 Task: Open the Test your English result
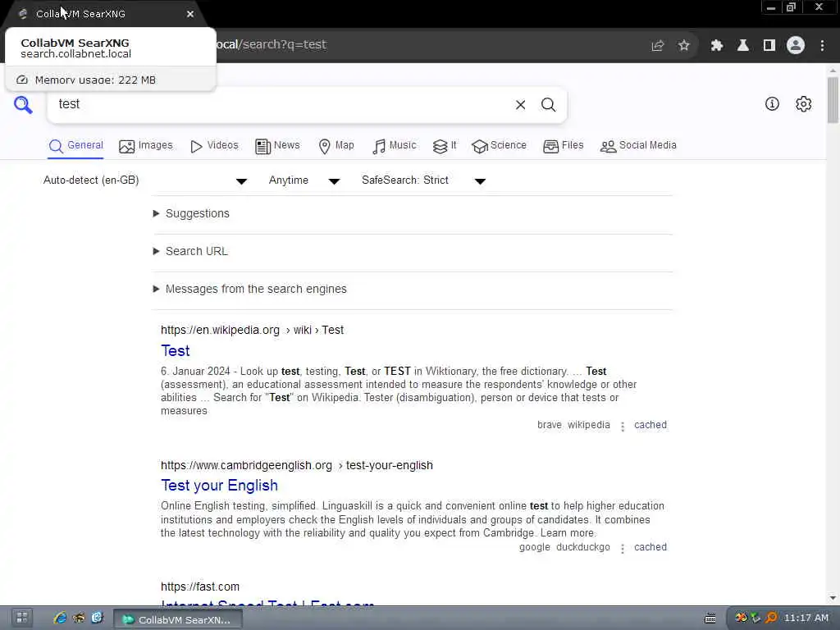click(219, 486)
